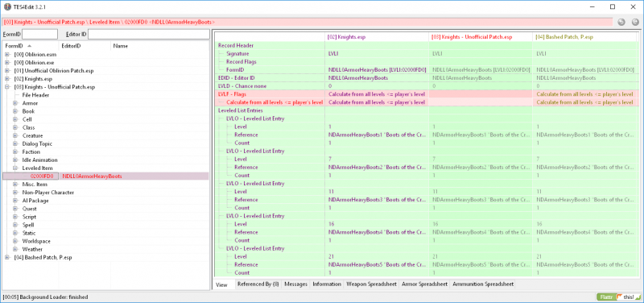Sort tree by Name column header

tap(159, 46)
